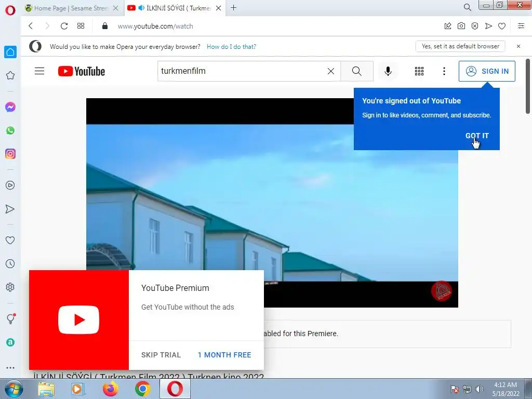Open the taskbar clock showing 4:12 AM
This screenshot has height=399, width=532.
click(506, 389)
